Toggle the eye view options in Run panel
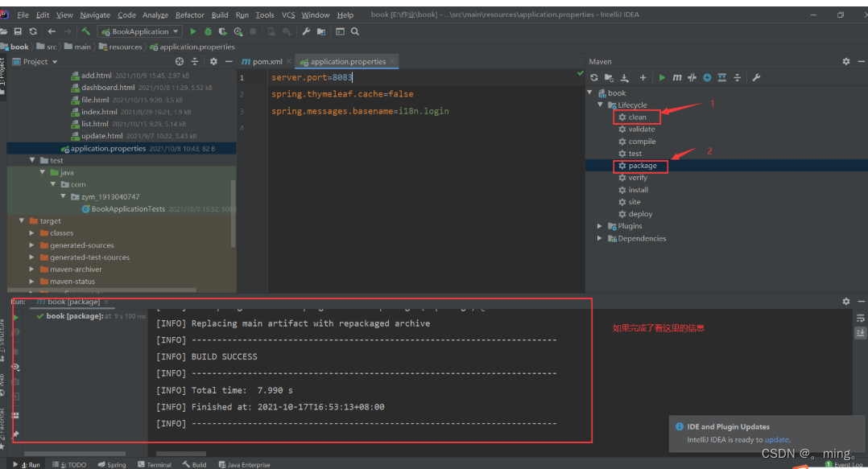 [x=15, y=367]
